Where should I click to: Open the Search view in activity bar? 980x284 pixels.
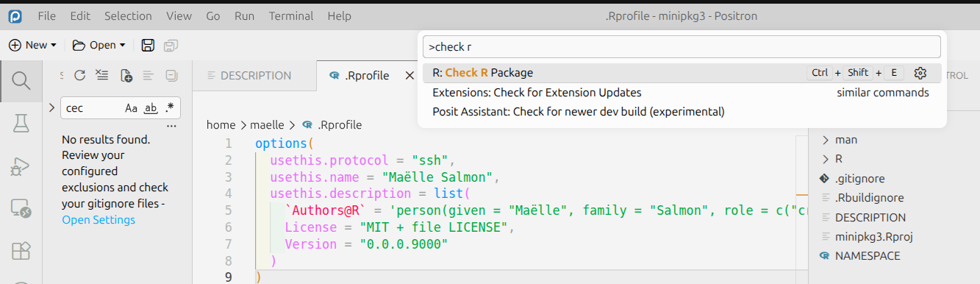click(x=21, y=80)
